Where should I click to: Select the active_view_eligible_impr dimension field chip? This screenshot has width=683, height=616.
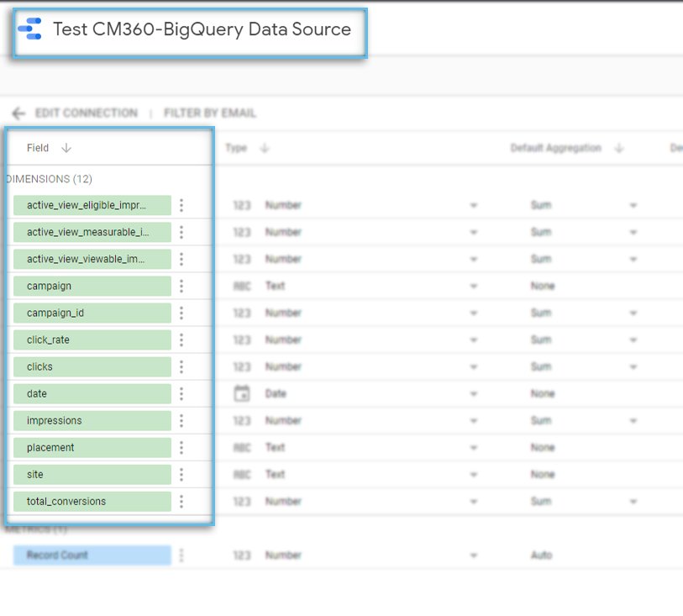92,205
